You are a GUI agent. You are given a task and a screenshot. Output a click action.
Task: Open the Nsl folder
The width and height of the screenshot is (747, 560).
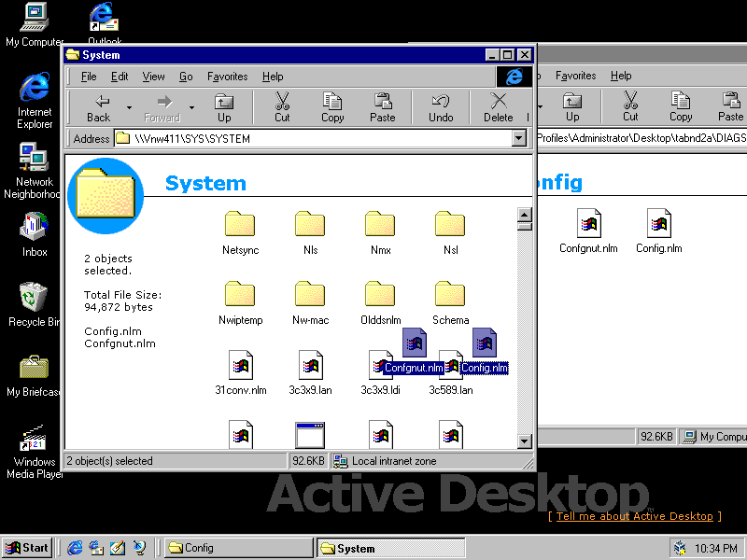450,233
